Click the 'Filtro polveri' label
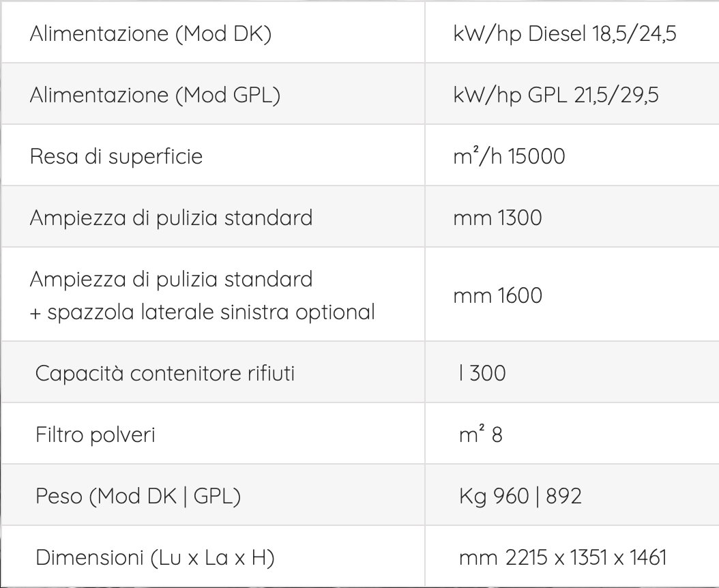 96,435
